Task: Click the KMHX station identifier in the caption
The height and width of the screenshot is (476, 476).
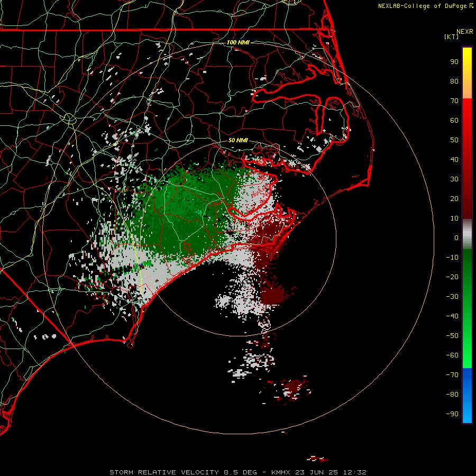Action: [281, 472]
